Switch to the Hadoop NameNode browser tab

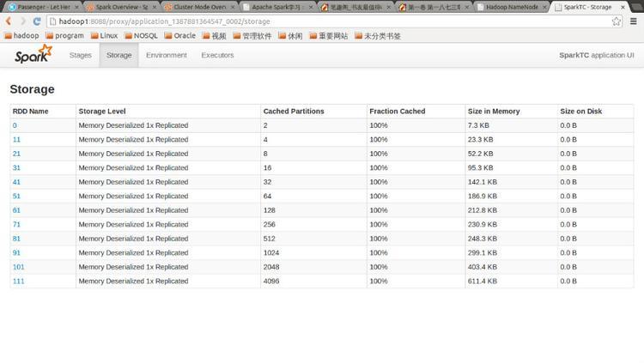point(508,7)
